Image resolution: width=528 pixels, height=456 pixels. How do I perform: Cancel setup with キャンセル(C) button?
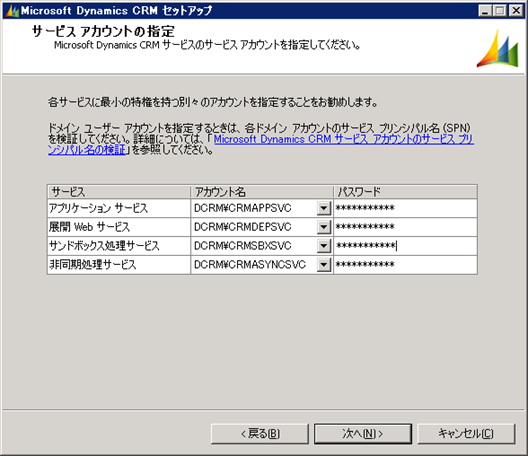[x=466, y=434]
